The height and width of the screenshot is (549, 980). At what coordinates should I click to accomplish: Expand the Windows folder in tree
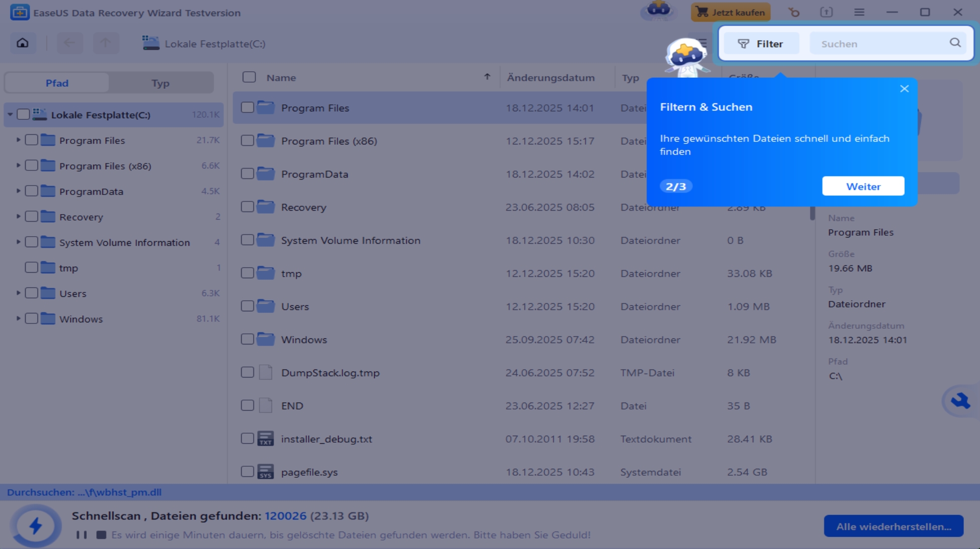tap(19, 319)
